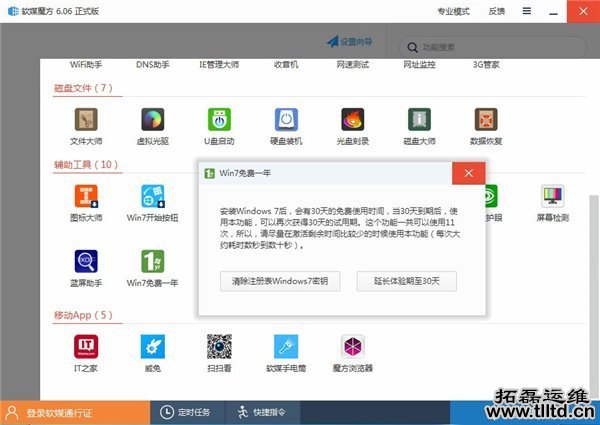
Task: Click into the 功能搜索 search field
Action: [x=492, y=47]
